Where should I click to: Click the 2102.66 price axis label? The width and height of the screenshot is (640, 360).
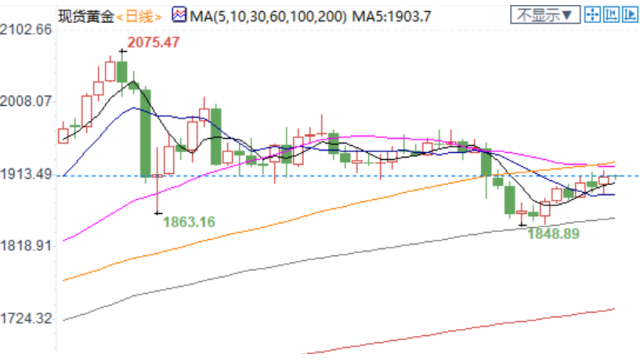point(26,30)
